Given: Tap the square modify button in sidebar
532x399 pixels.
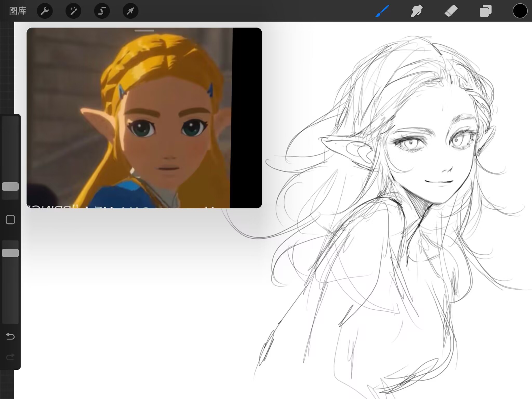Looking at the screenshot, I should (x=10, y=220).
